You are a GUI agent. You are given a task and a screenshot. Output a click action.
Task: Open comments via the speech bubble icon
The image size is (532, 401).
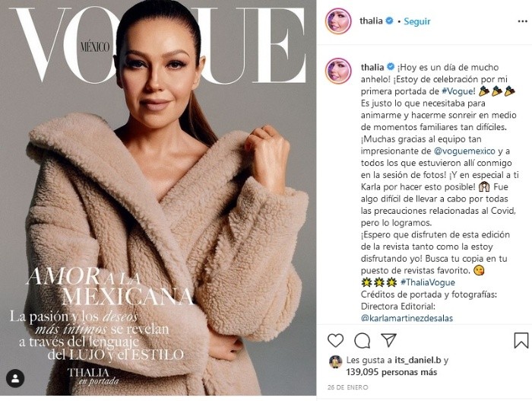coord(362,340)
